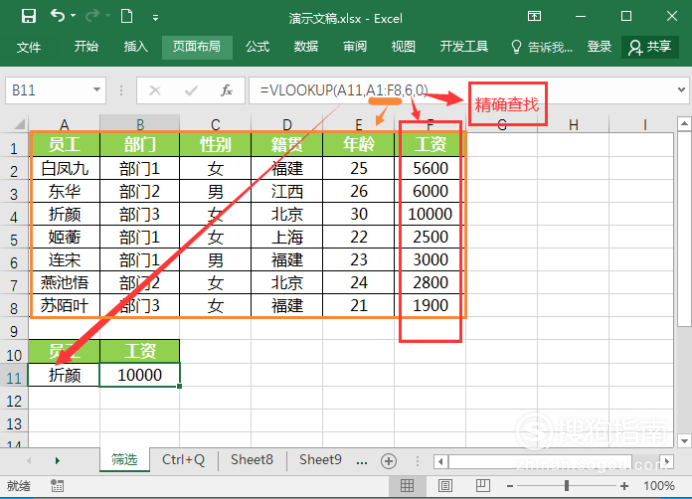Select the 筛选 sheet tab
Screen dimensions: 692x499
(124, 460)
